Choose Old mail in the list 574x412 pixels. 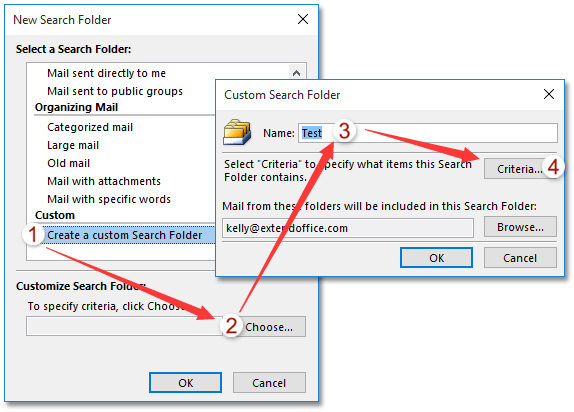point(68,163)
